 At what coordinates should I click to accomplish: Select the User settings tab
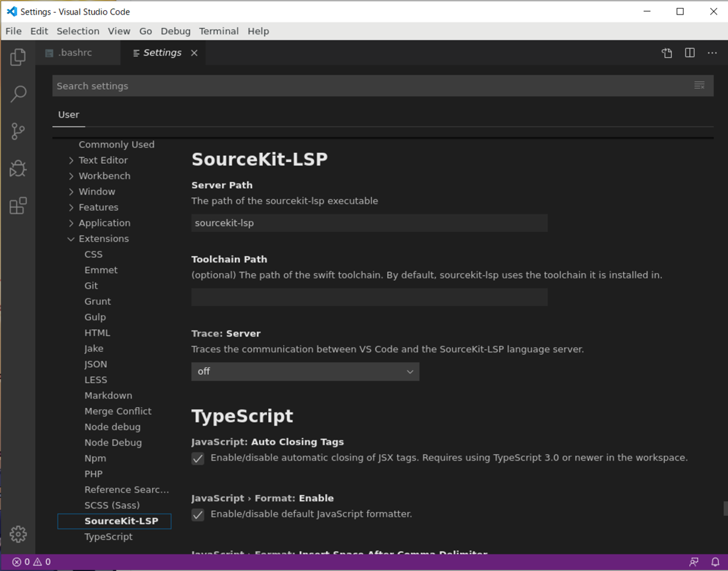[69, 115]
